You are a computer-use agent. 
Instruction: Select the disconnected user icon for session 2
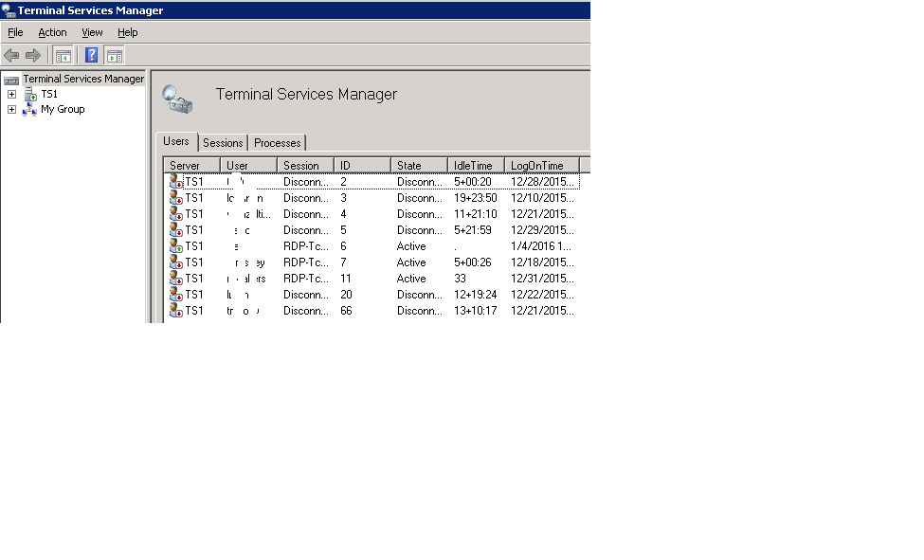[176, 182]
